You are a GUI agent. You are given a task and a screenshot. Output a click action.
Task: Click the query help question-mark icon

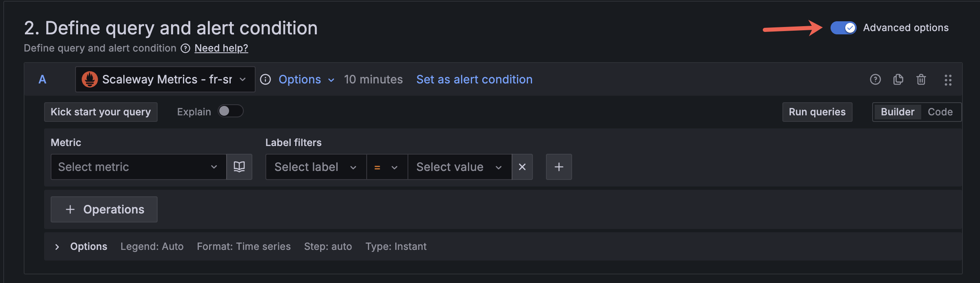click(875, 79)
